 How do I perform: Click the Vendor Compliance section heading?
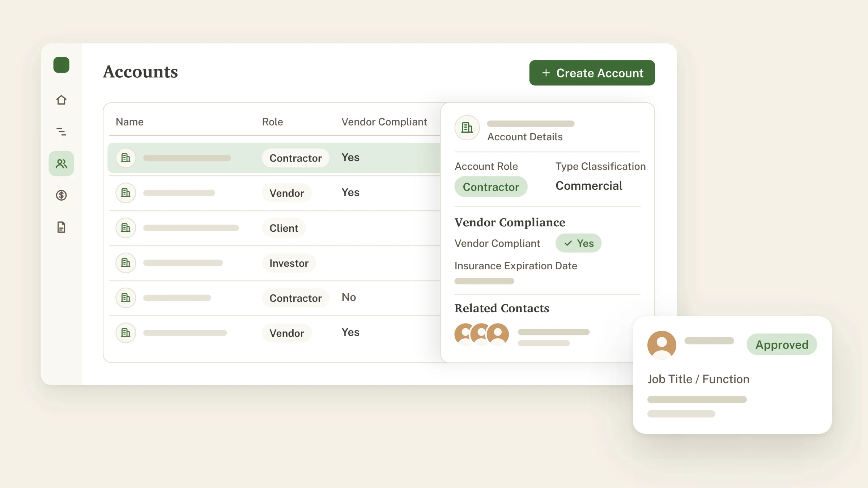510,222
